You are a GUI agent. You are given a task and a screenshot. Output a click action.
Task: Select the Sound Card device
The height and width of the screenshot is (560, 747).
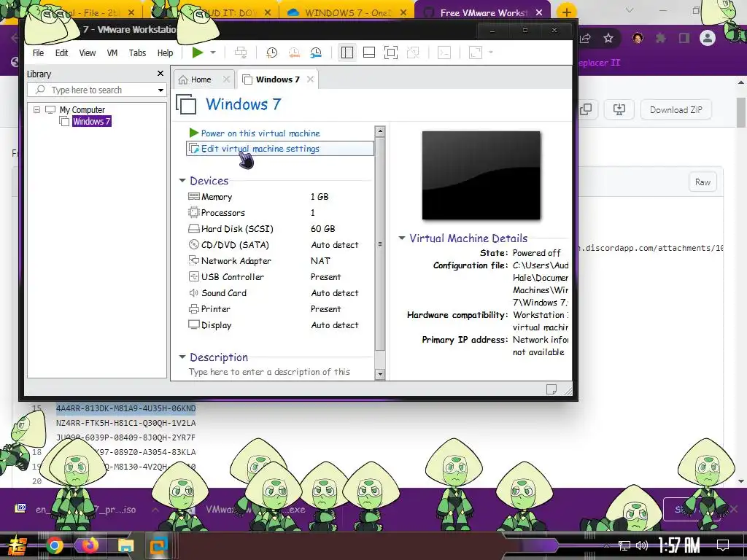278,293
